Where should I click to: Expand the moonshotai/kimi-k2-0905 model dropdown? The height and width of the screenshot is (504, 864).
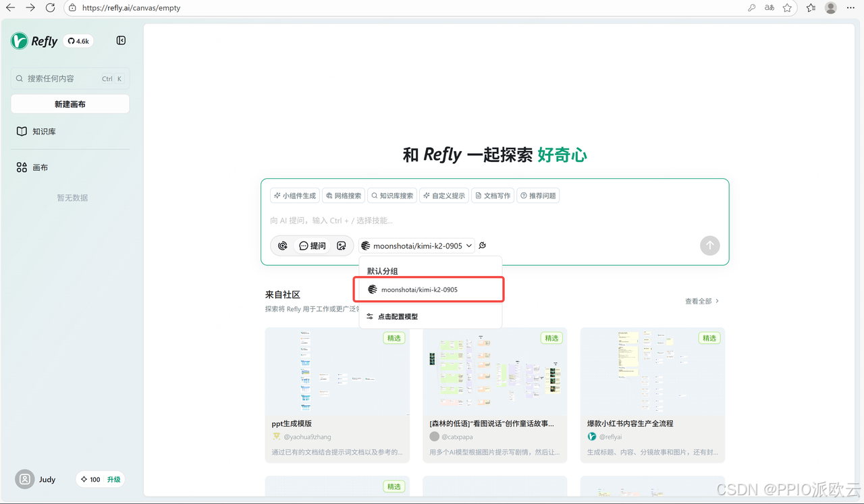click(x=416, y=246)
